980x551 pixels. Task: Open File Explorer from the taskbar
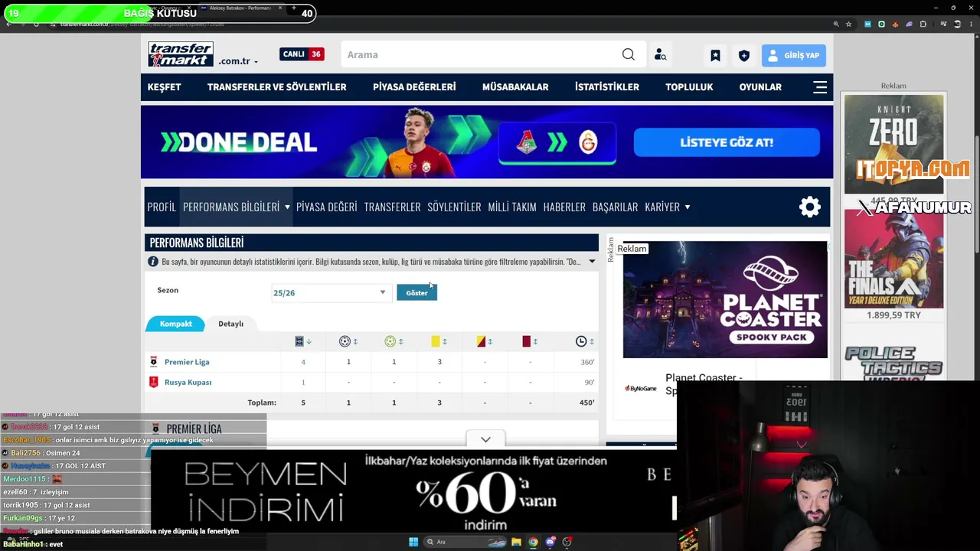(516, 542)
